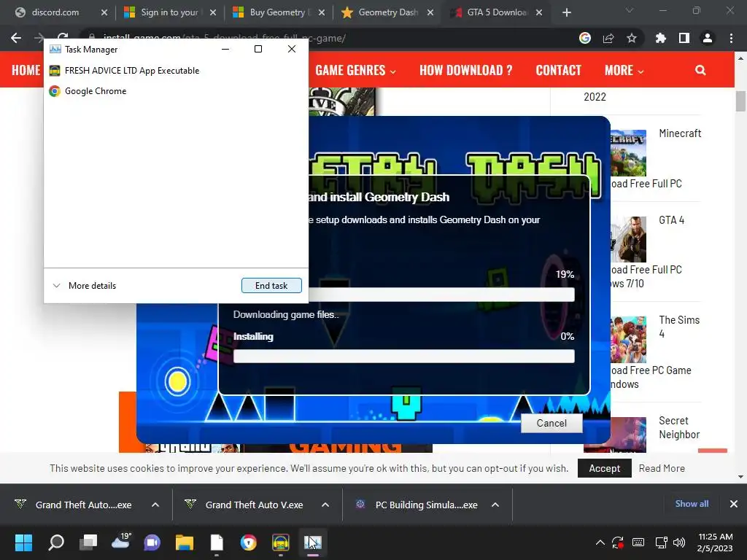
Task: Open Task Manager from the taskbar
Action: coord(313,542)
